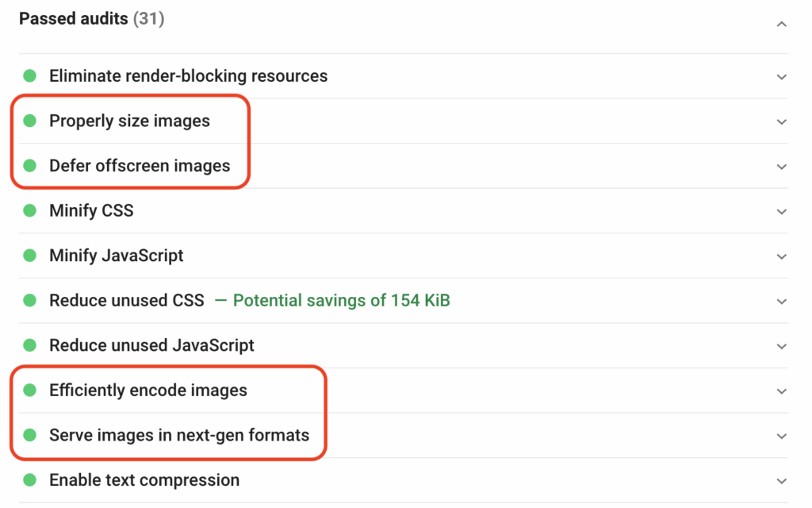Click green status dot for Efficiently encode images
Viewport: 812px width, 508px height.
(x=30, y=390)
